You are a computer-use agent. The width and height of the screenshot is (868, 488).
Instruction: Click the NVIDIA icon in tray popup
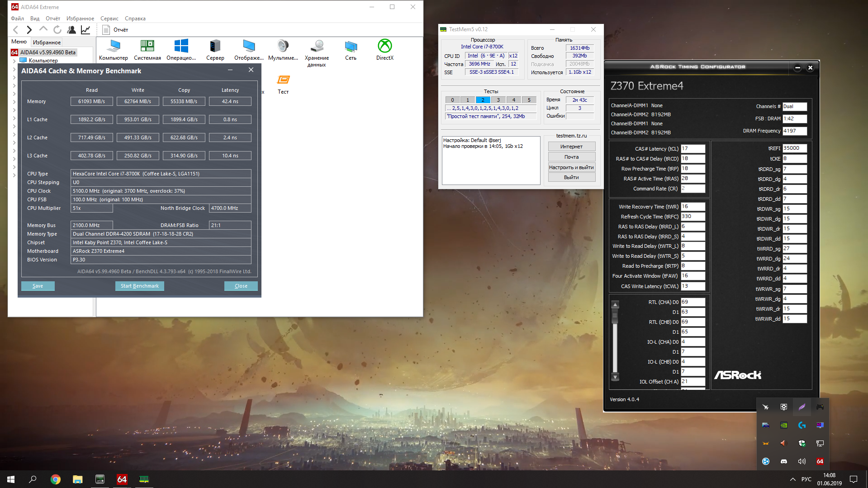tap(784, 425)
